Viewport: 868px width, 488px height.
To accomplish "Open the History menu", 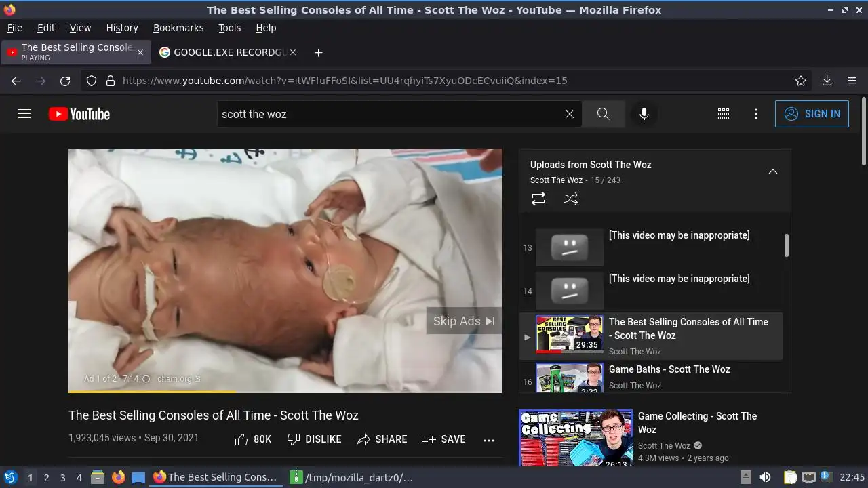I will [122, 28].
